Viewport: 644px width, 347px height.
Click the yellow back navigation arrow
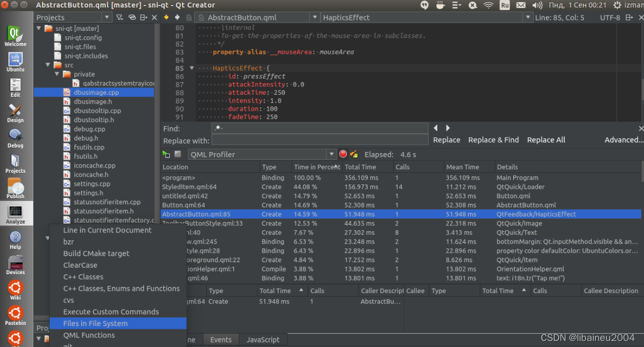pos(166,17)
